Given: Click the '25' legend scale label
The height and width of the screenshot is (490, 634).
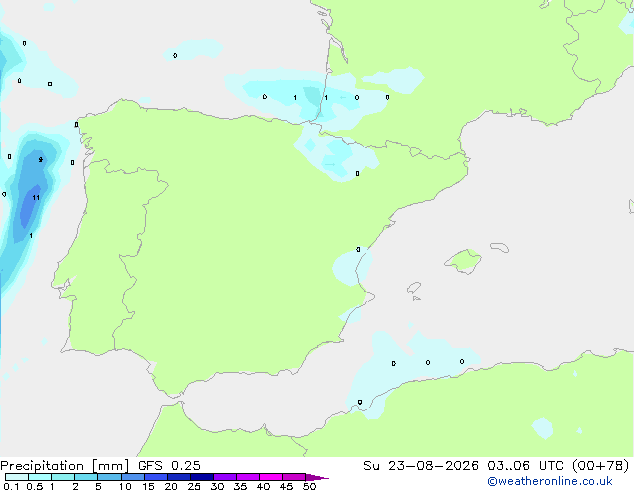Looking at the screenshot, I should (x=194, y=486).
